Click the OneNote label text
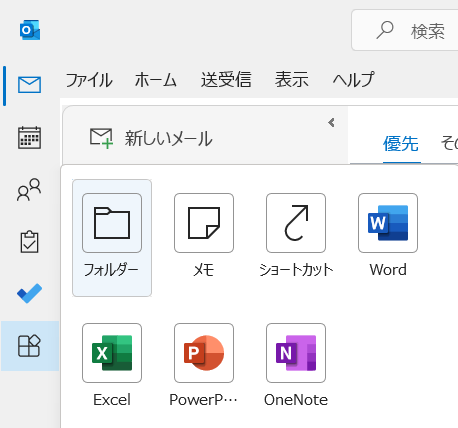 pyautogui.click(x=296, y=400)
